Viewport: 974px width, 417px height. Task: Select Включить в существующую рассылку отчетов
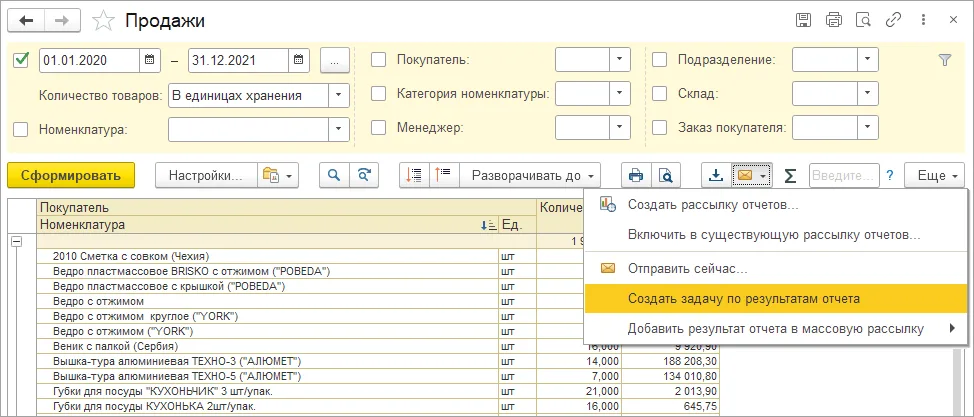[x=774, y=235]
